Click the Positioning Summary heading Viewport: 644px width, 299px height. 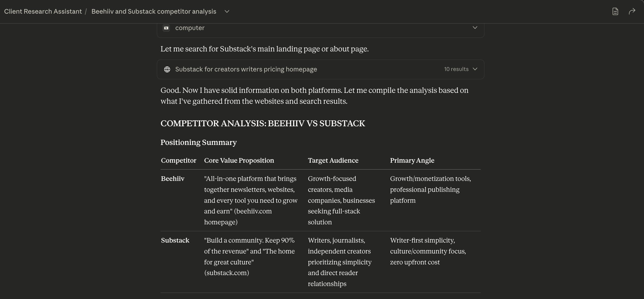(x=198, y=142)
